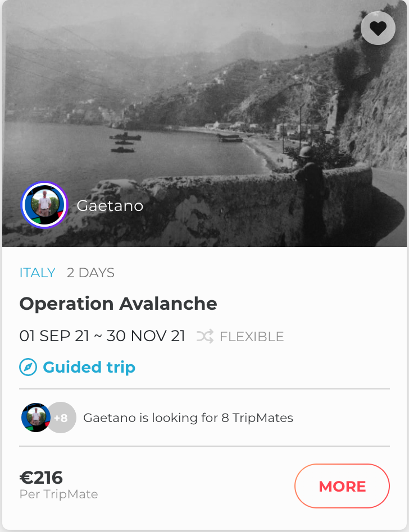
Task: Click the €216 price
Action: point(42,478)
